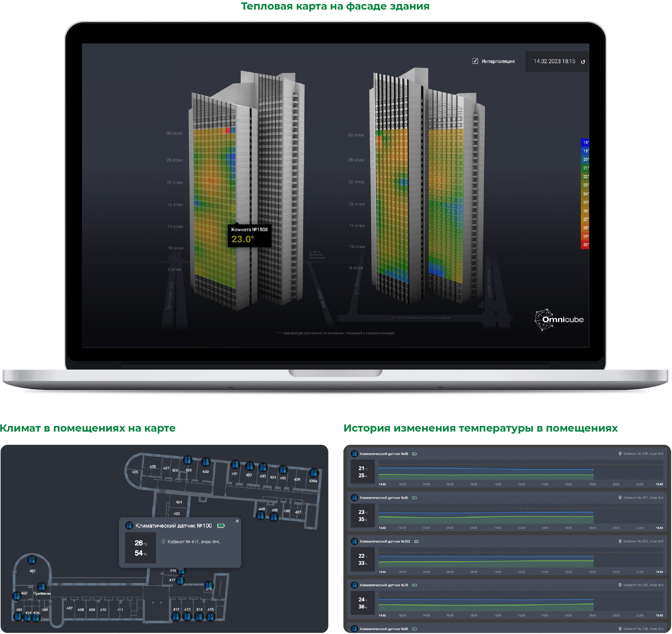Viewport: 672px width, 634px height.
Task: Click the Комната №1808 tooltip on facade
Action: [x=249, y=235]
